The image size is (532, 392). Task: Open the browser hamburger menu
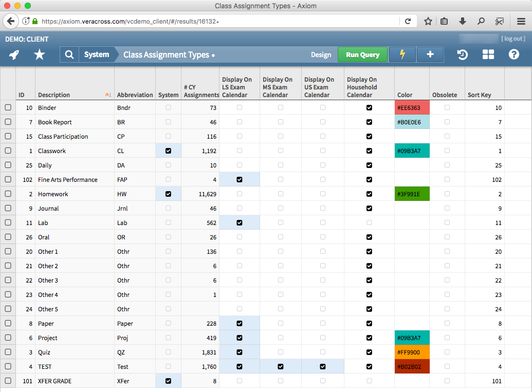(520, 21)
